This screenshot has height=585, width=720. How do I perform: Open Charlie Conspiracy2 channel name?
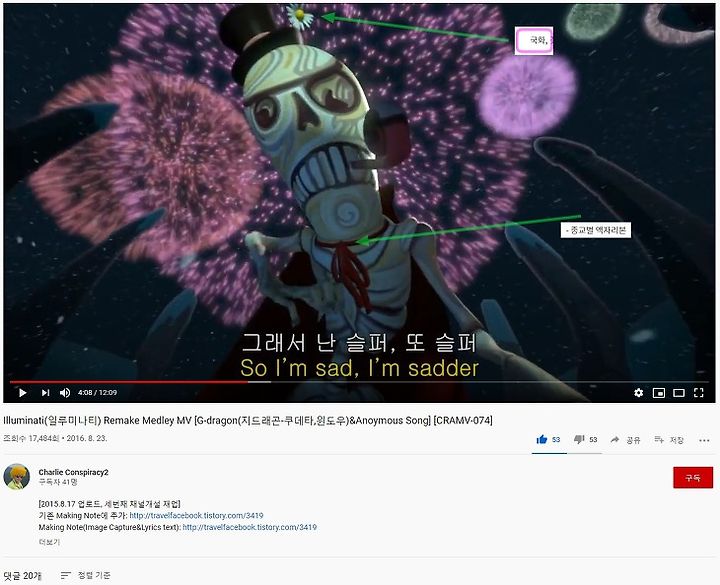[x=73, y=472]
